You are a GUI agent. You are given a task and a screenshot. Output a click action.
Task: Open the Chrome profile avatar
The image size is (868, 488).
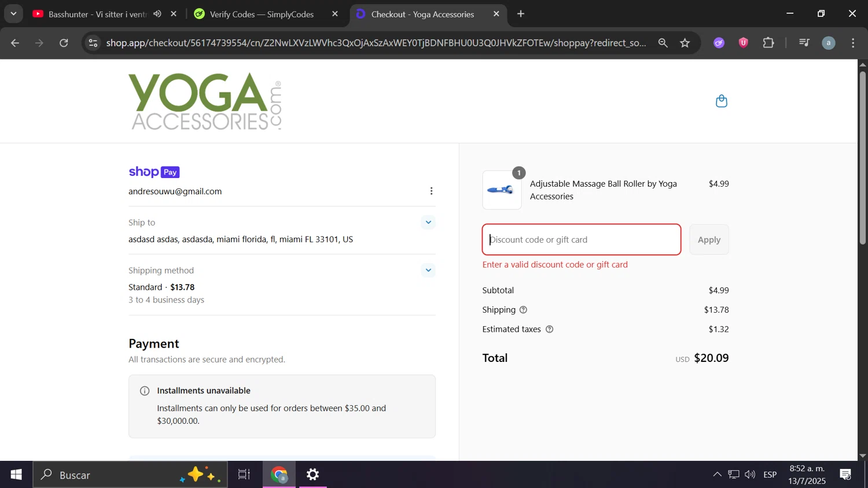[829, 43]
